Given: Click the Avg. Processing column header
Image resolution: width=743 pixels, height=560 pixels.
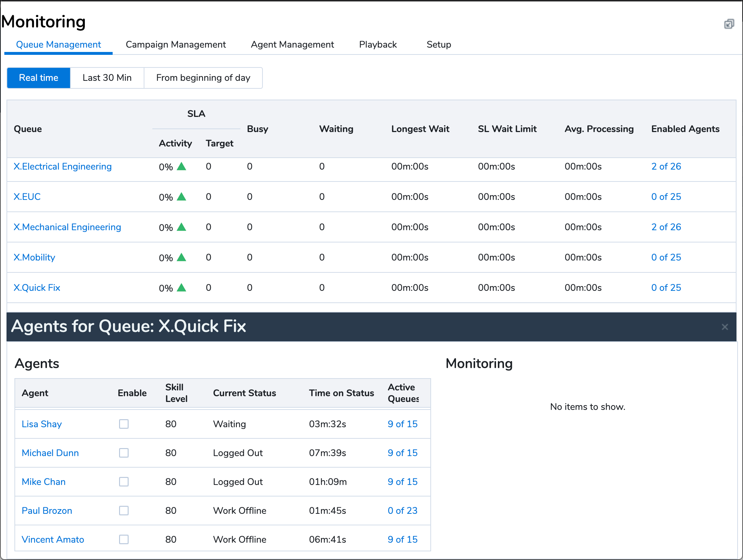Looking at the screenshot, I should pos(599,129).
